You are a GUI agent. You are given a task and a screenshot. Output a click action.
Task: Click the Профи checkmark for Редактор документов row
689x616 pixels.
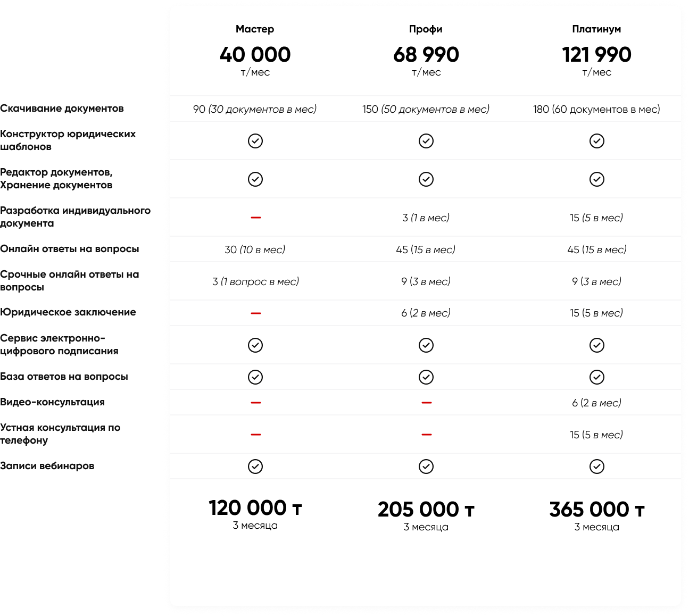click(x=426, y=179)
